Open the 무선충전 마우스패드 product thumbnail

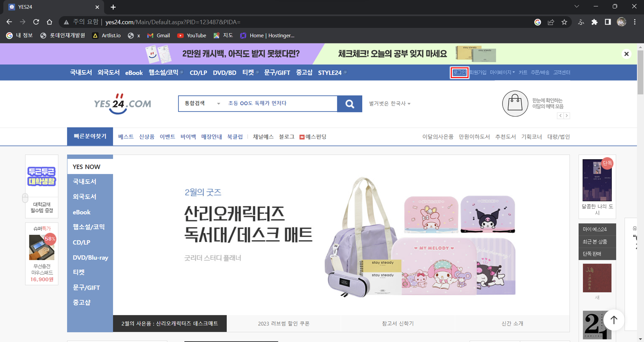(42, 247)
